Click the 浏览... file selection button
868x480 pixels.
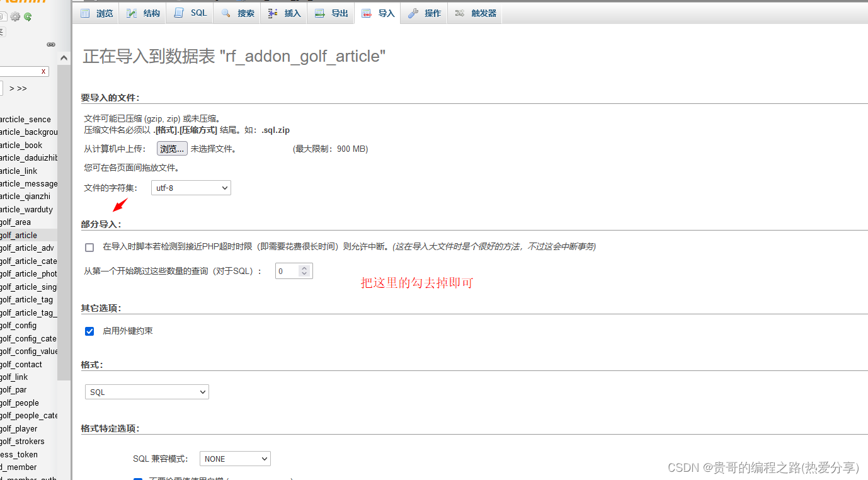[171, 149]
